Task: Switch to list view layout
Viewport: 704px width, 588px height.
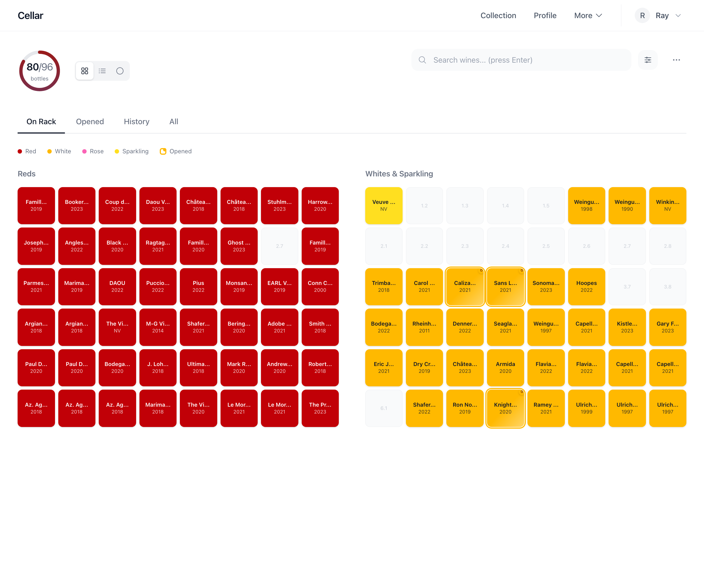Action: 102,71
